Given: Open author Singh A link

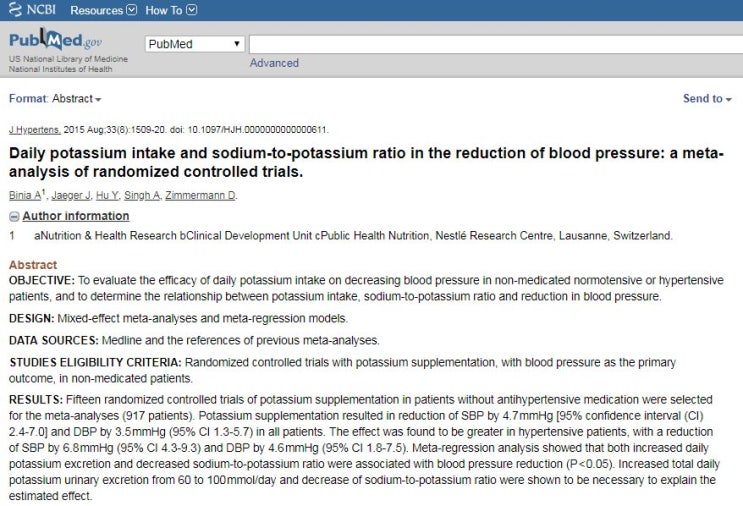Looking at the screenshot, I should (x=141, y=195).
